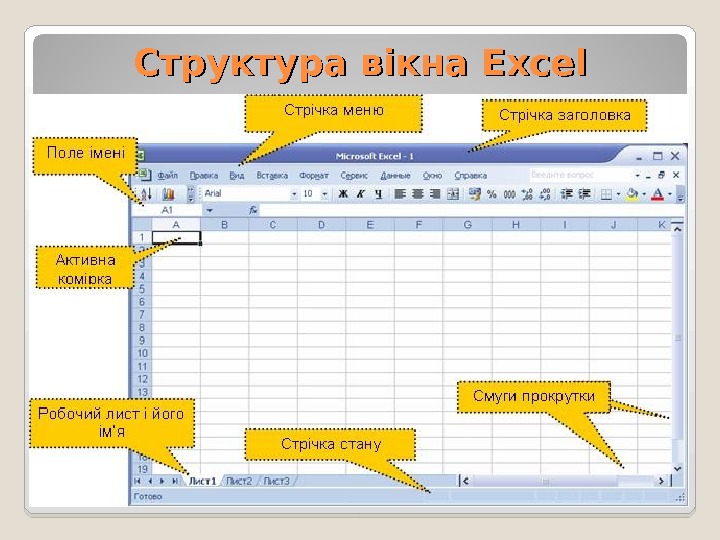
Task: Click the Borders icon
Action: point(606,195)
